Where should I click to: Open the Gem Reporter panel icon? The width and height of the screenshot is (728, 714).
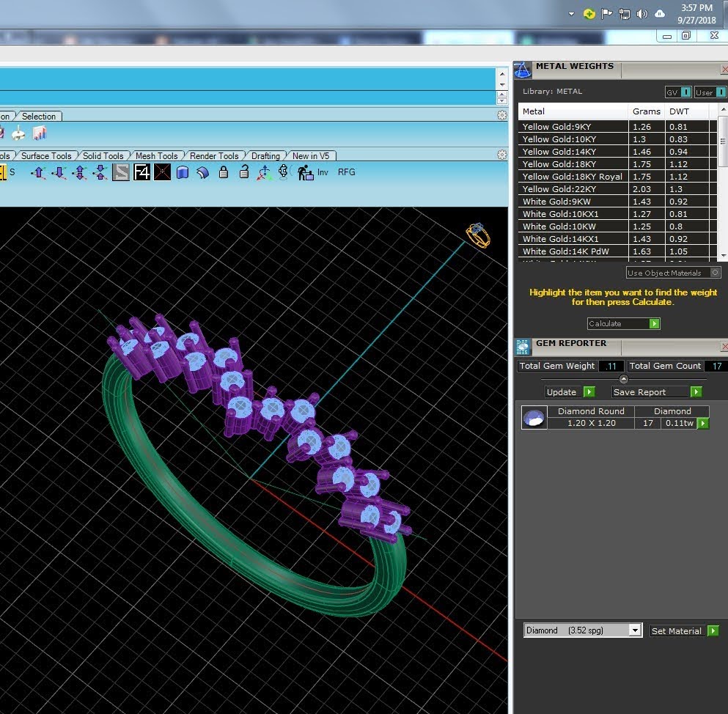pyautogui.click(x=523, y=347)
